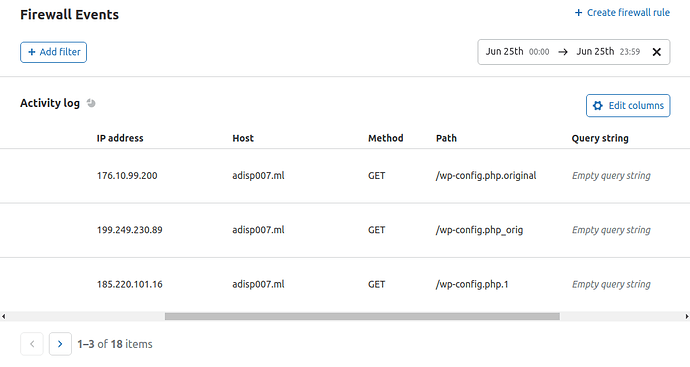Click the Add filter button
The height and width of the screenshot is (367, 690).
(x=53, y=52)
